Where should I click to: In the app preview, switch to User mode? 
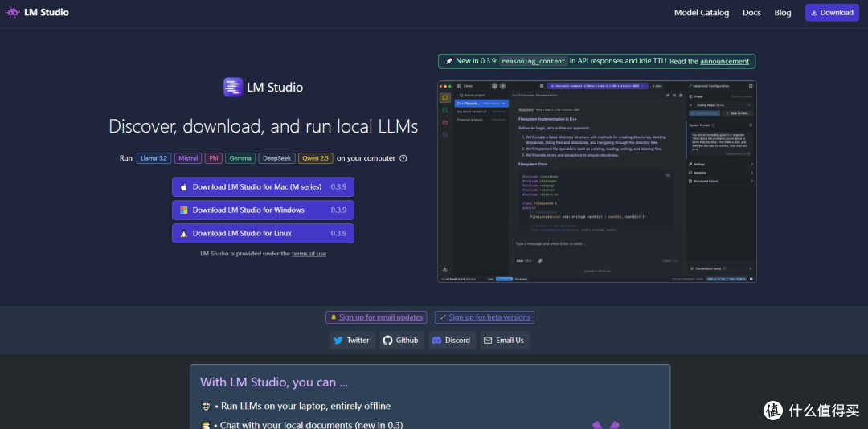(x=490, y=279)
